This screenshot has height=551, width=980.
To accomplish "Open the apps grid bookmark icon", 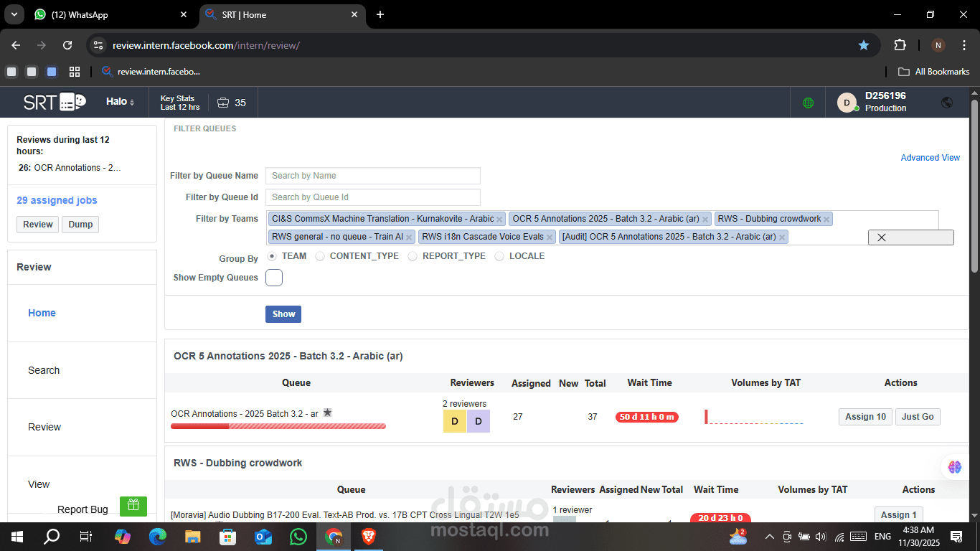I will (75, 72).
